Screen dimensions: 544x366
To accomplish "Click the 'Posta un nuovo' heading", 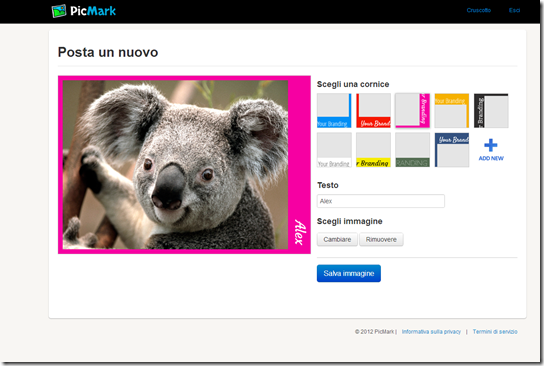I will tap(108, 52).
